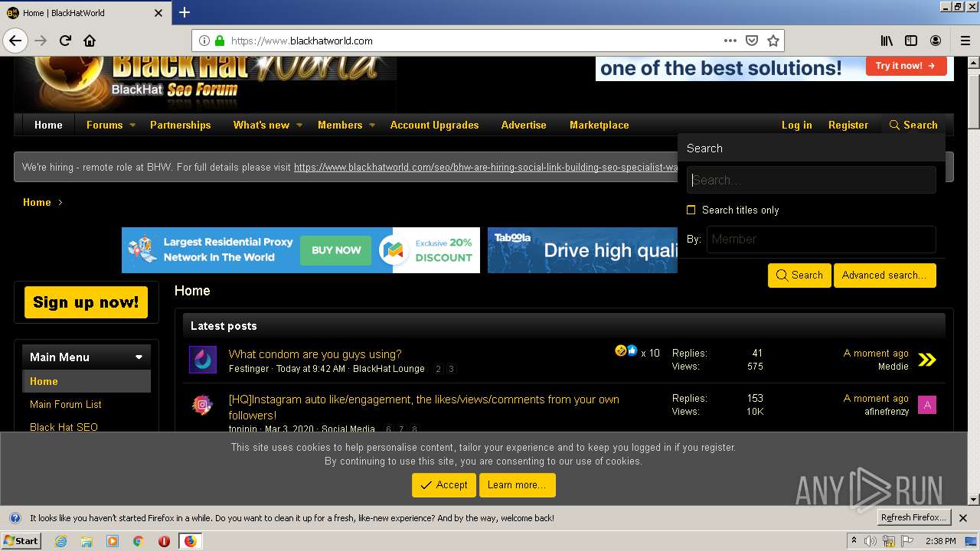This screenshot has height=551, width=980.
Task: Open Advanced search
Action: click(884, 275)
